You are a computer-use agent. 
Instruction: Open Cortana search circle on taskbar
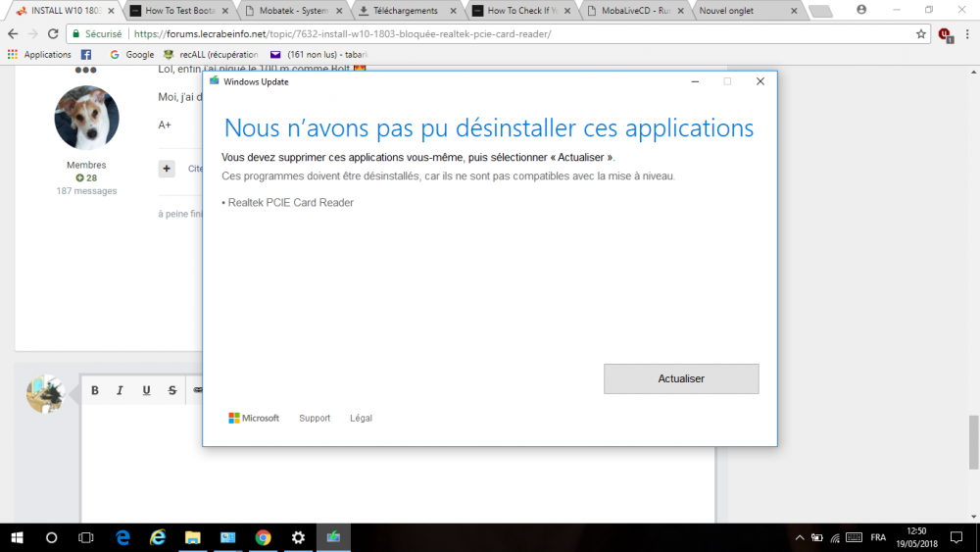pyautogui.click(x=51, y=537)
